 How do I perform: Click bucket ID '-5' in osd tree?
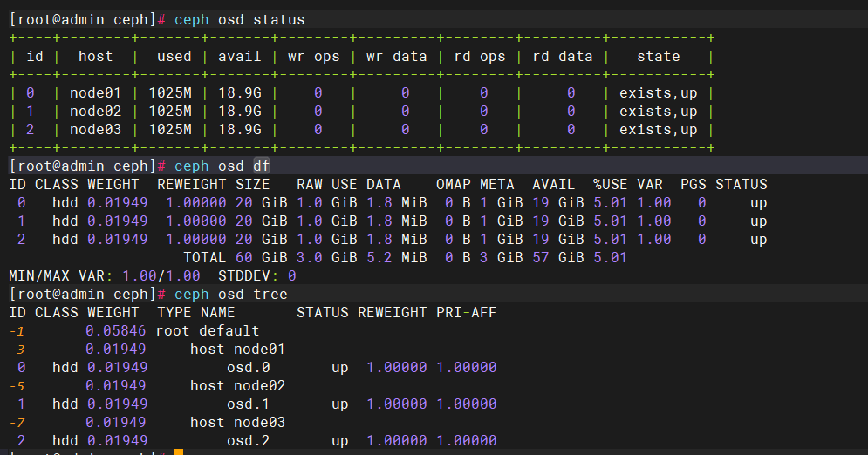(17, 386)
